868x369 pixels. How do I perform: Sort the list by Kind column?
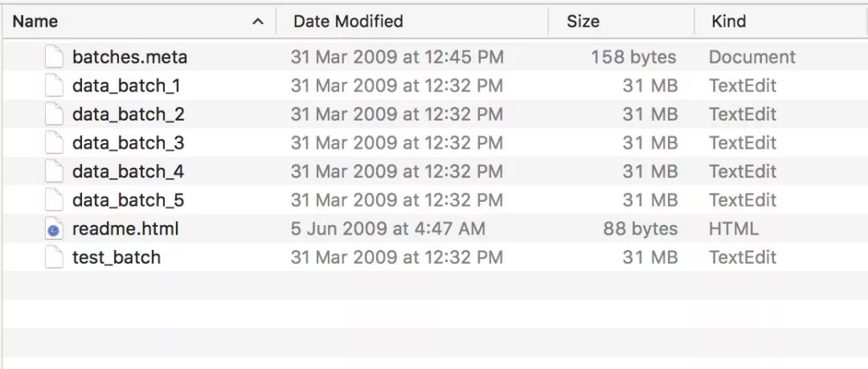(x=729, y=22)
